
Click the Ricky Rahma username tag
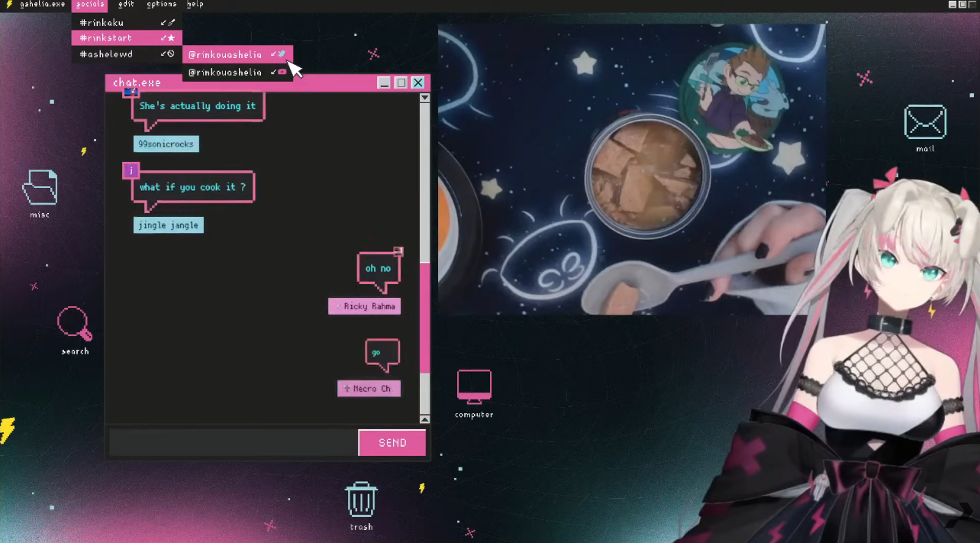point(364,306)
